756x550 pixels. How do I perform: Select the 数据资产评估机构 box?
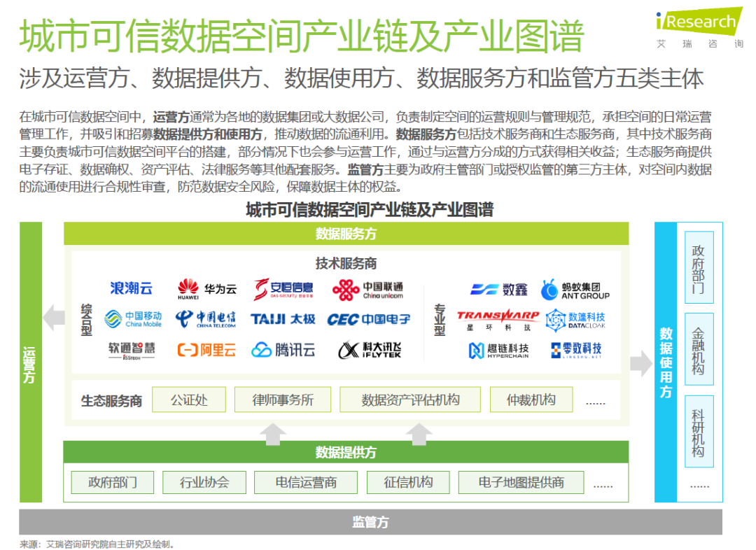409,400
